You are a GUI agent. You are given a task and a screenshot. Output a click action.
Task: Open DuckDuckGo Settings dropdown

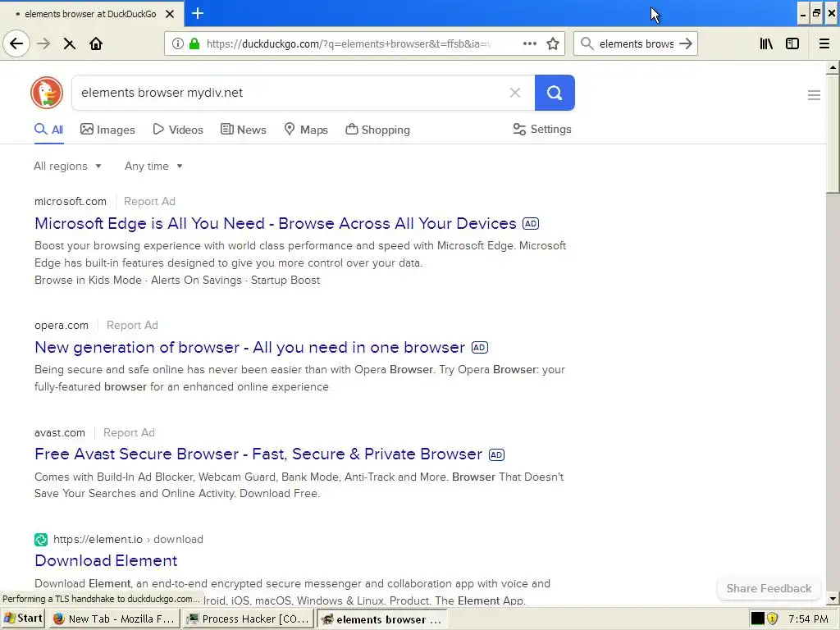(x=542, y=129)
